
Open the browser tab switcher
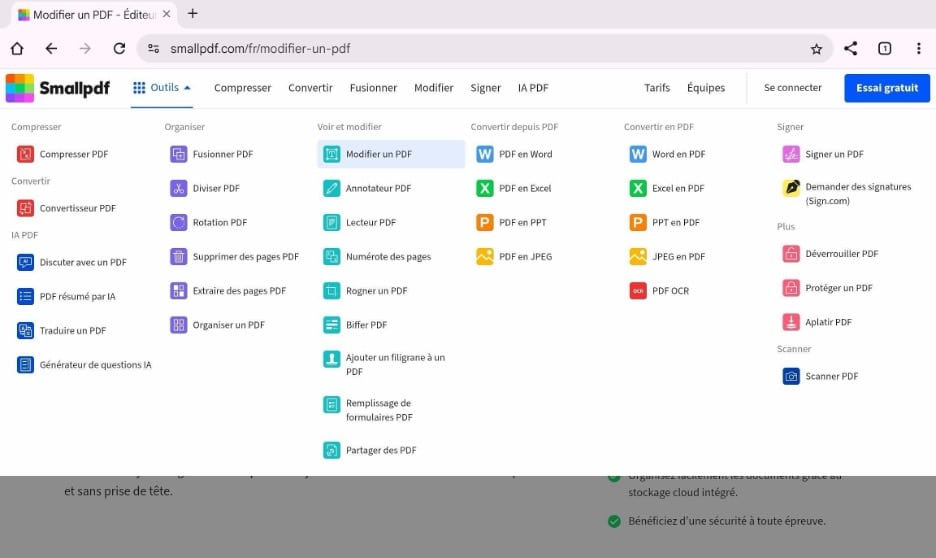tap(885, 48)
